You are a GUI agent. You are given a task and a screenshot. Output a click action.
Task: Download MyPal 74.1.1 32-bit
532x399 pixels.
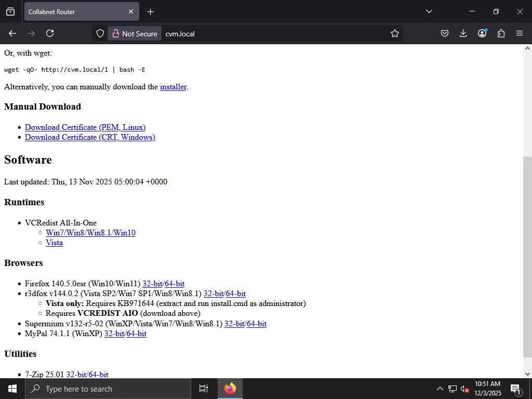click(x=114, y=334)
